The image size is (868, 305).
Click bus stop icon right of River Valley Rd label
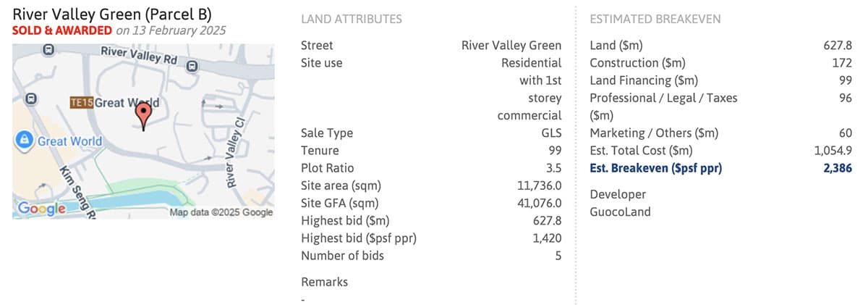[x=192, y=66]
